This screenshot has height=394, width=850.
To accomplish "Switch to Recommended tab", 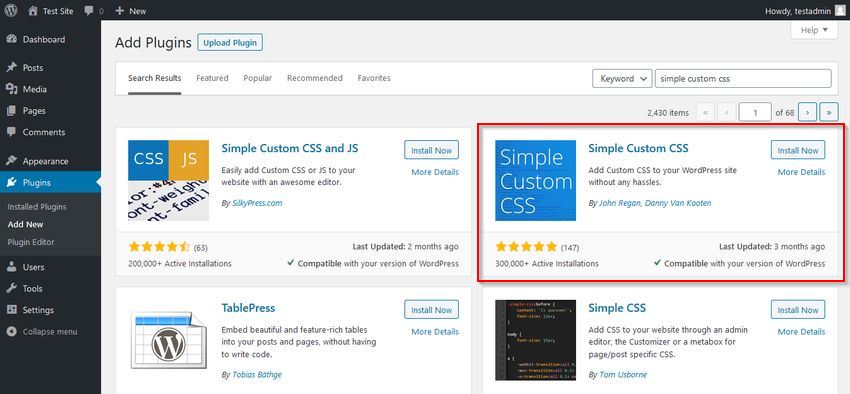I will (315, 78).
